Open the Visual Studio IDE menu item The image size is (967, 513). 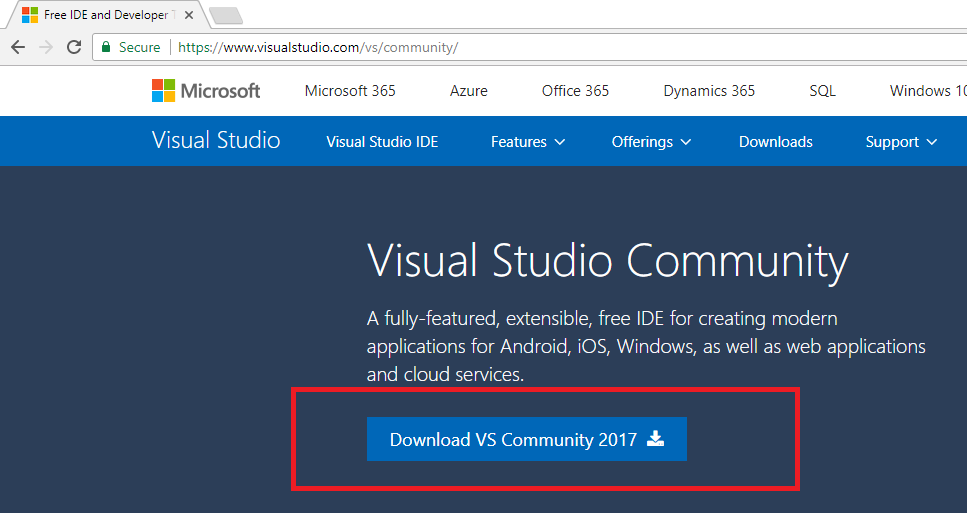click(x=382, y=142)
